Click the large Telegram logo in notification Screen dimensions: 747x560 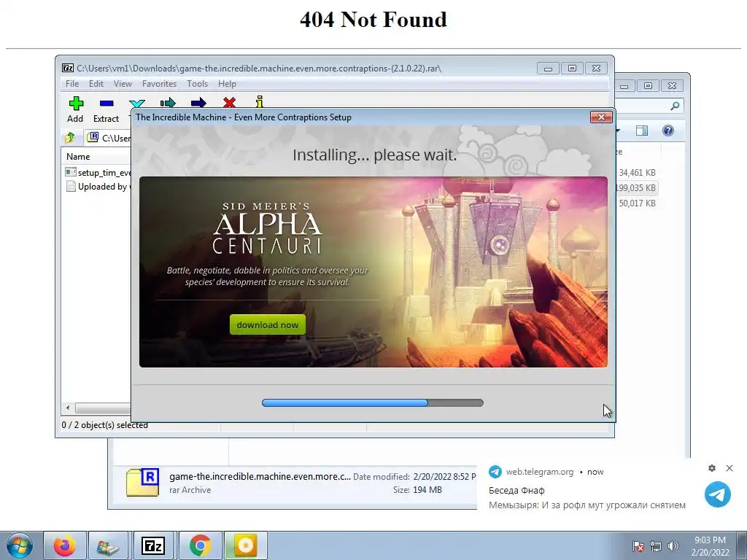click(718, 494)
